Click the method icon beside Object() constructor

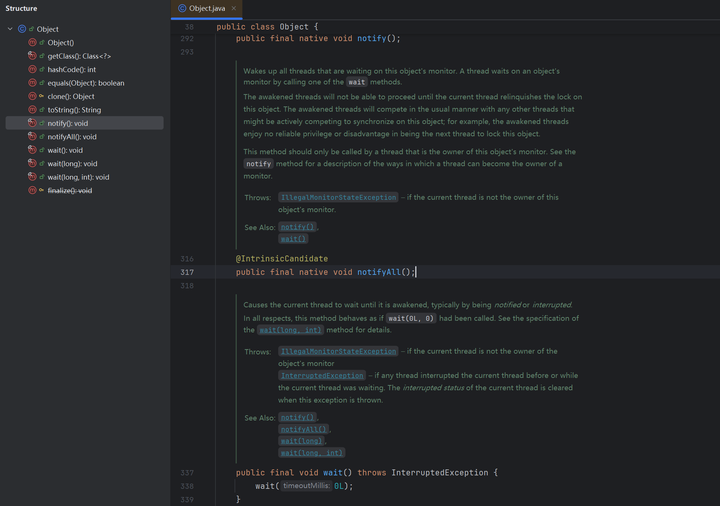[x=32, y=42]
